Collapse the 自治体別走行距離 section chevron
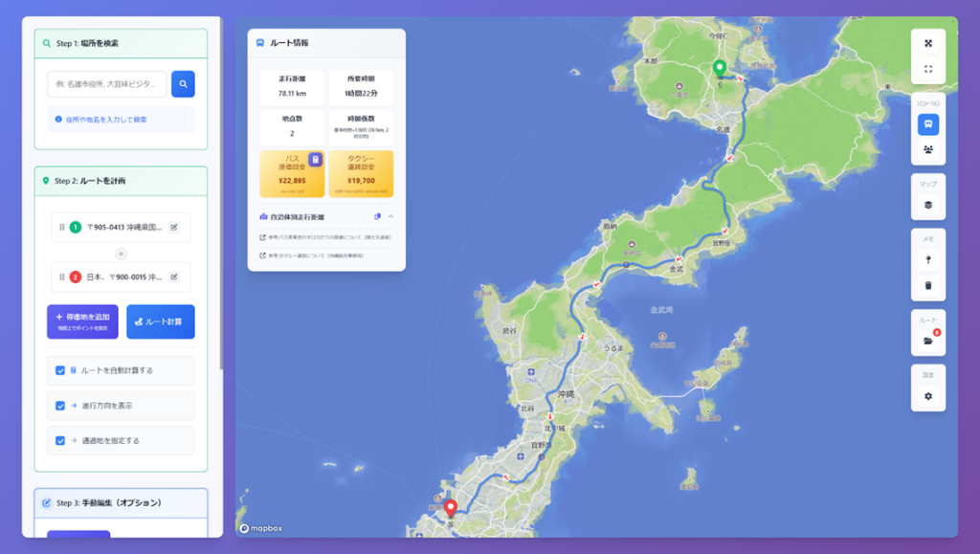The image size is (980, 554). (x=390, y=216)
